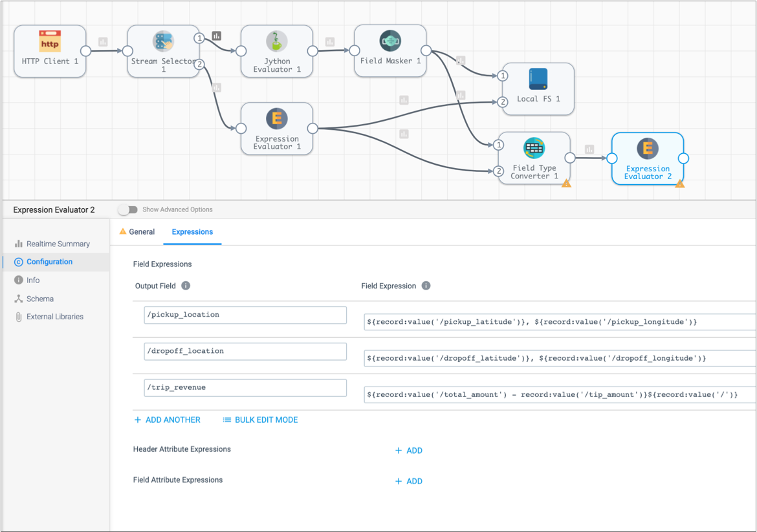Select the HTTP Client 1 origin icon
Image resolution: width=757 pixels, height=532 pixels.
pyautogui.click(x=50, y=42)
